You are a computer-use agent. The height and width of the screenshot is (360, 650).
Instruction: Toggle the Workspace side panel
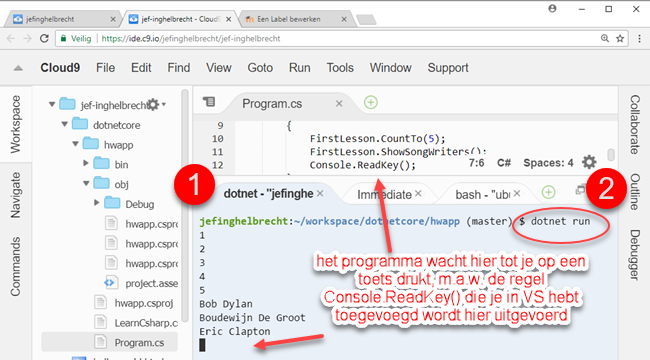pyautogui.click(x=15, y=124)
